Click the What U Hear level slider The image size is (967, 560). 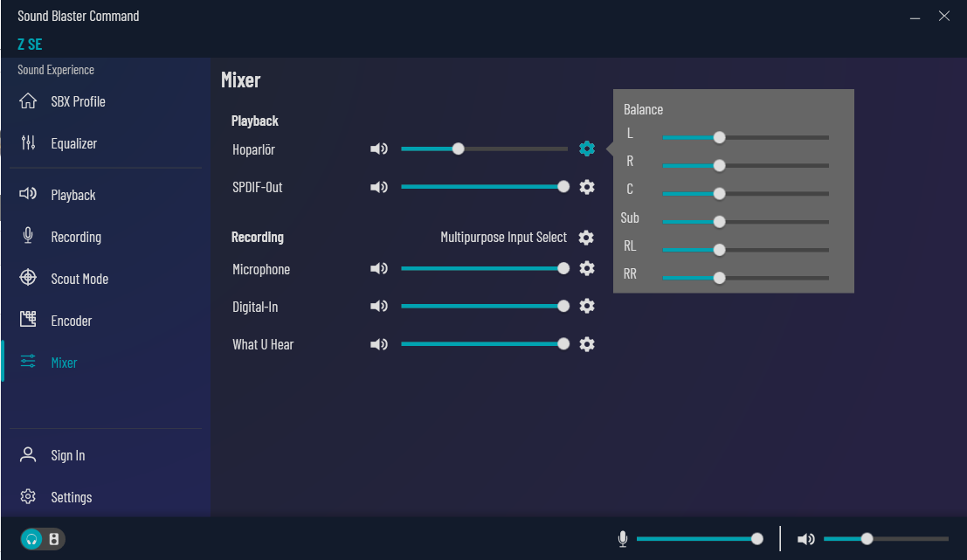coord(485,344)
